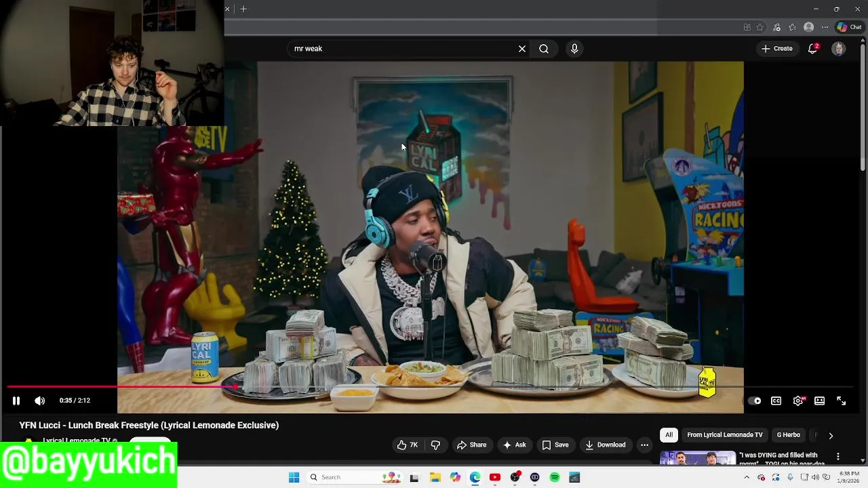Select the 'G Herbo' chip

(x=789, y=434)
